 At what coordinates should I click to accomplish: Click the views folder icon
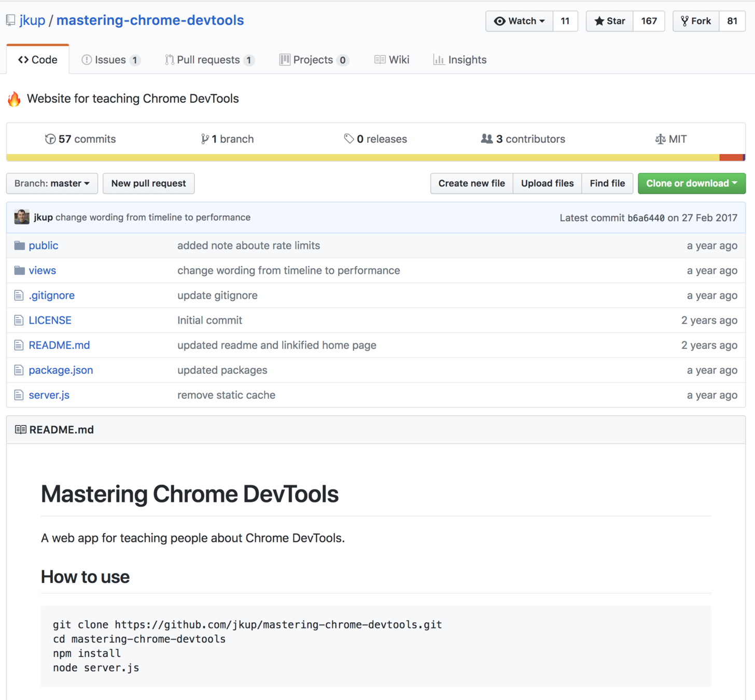point(20,270)
